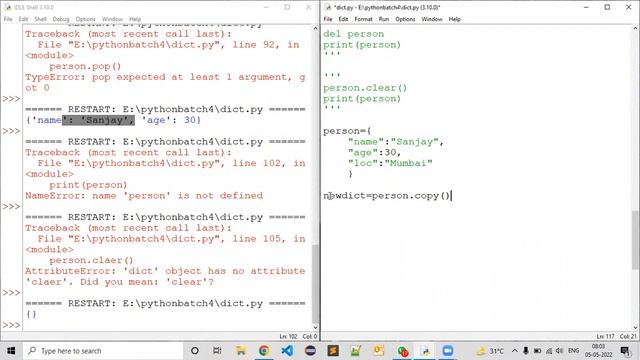Click '{}' output line in shell

click(31, 314)
